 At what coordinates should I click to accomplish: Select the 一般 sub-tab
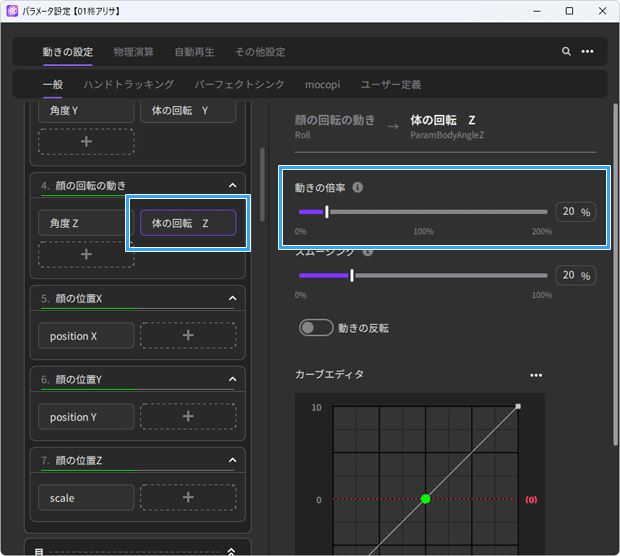(x=53, y=84)
